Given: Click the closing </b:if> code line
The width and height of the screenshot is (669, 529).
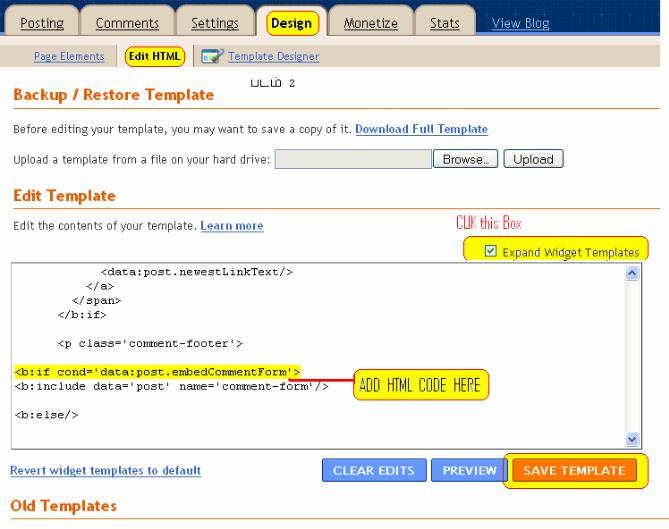Looking at the screenshot, I should [82, 315].
